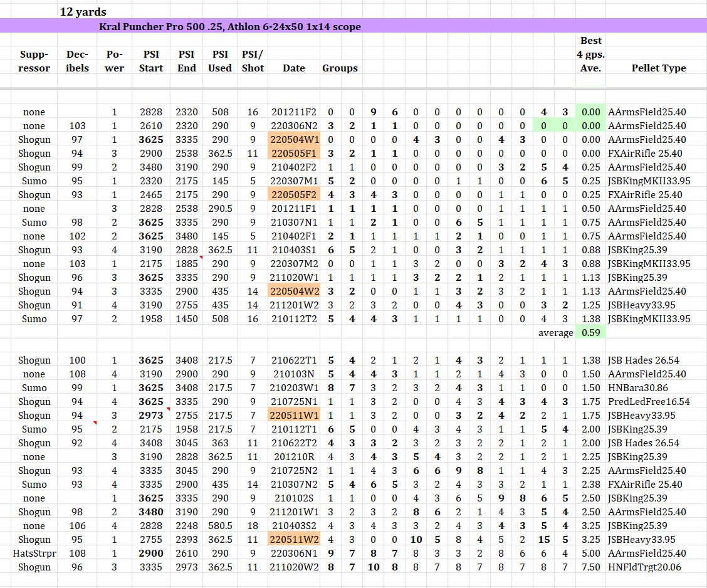
Task: Select date cell 210403S1
Action: (294, 250)
